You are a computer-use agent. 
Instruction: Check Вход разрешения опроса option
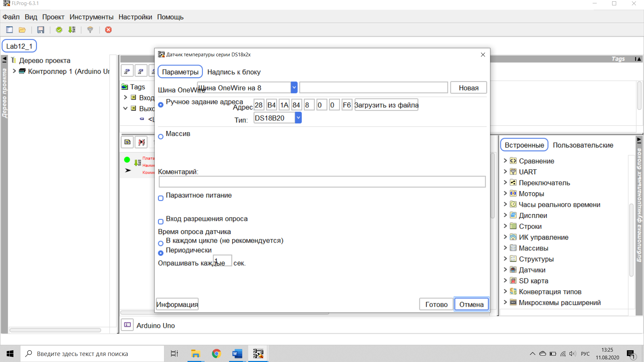pyautogui.click(x=161, y=222)
